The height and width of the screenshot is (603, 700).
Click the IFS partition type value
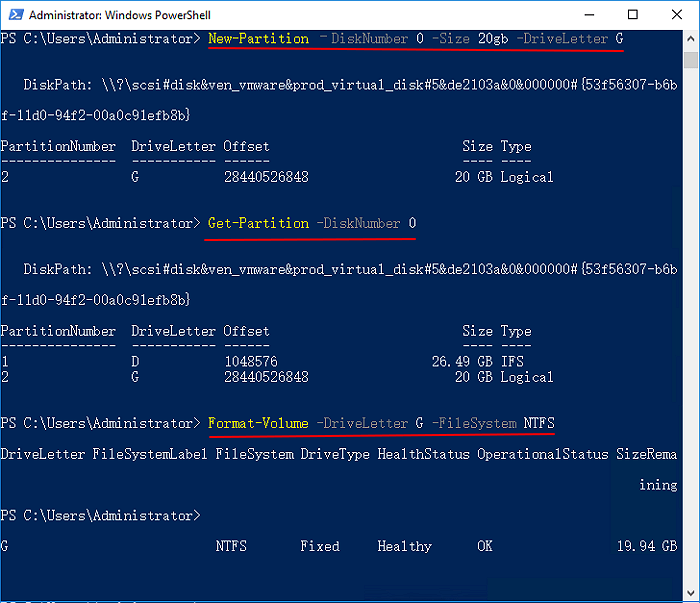click(x=512, y=362)
